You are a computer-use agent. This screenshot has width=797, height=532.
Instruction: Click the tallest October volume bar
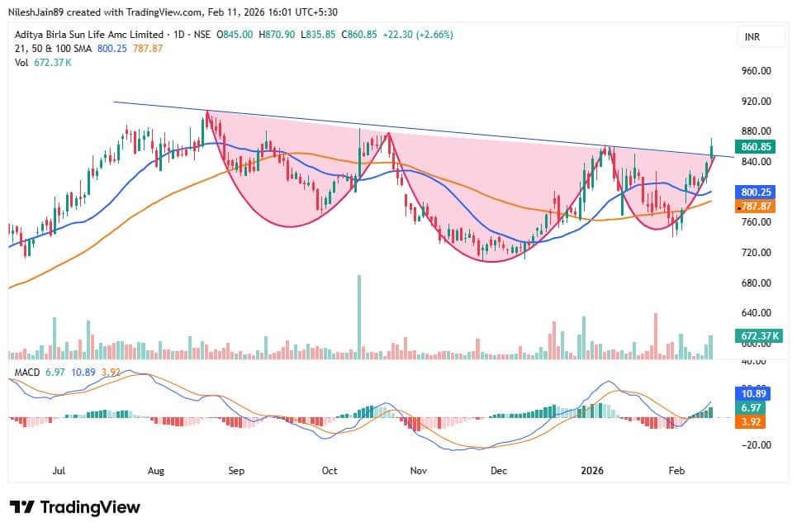[359, 317]
